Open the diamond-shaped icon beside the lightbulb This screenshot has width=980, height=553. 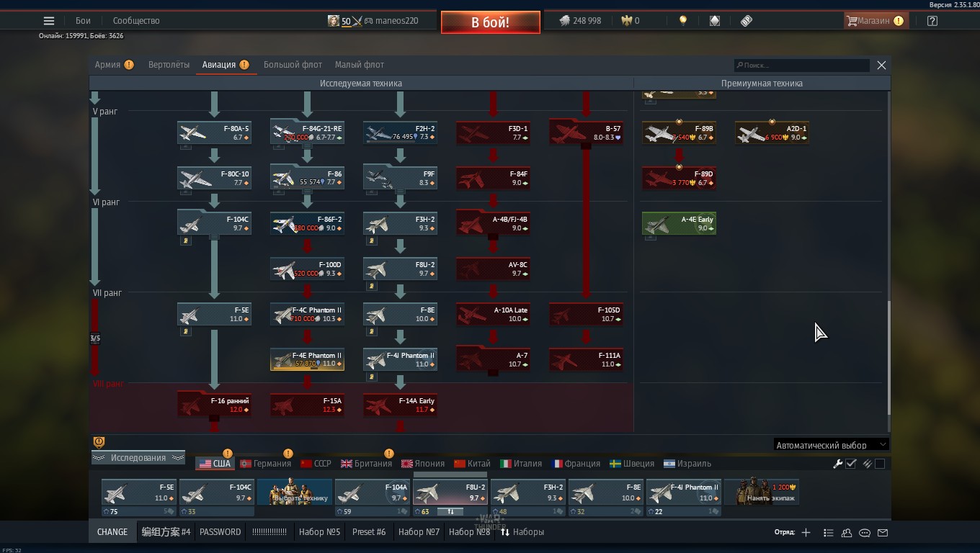coord(715,21)
